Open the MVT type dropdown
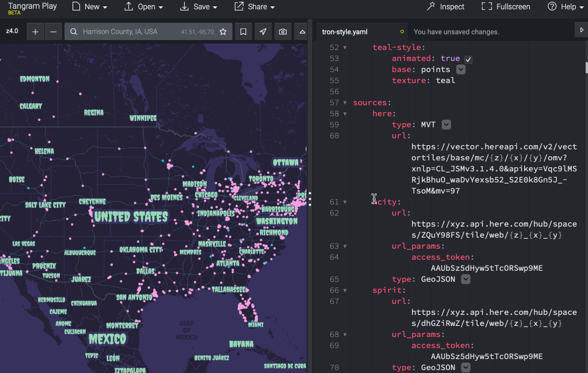Image resolution: width=588 pixels, height=373 pixels. coord(446,125)
